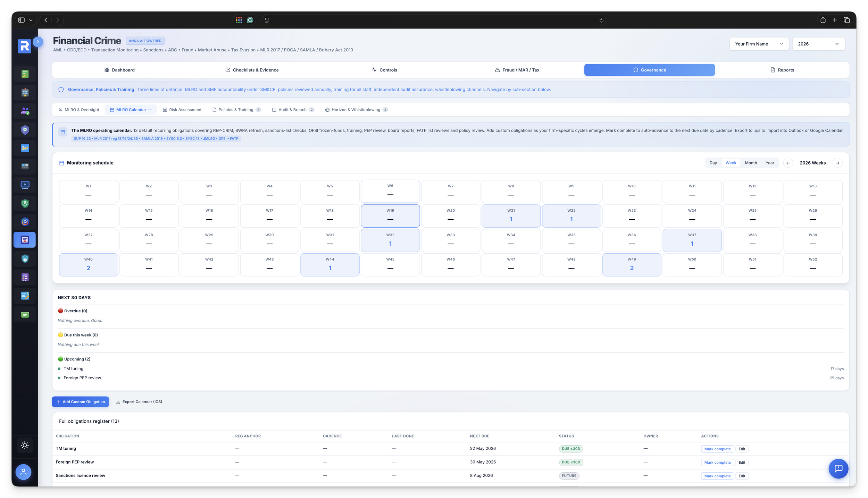Click the browser back arrow
Screen dimensions: 868x498
tap(46, 20)
